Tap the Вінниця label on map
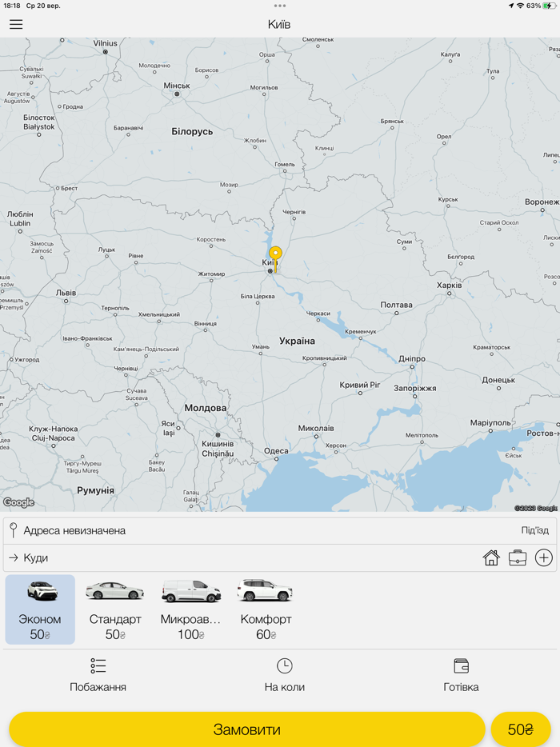Image resolution: width=560 pixels, height=747 pixels. point(206,323)
